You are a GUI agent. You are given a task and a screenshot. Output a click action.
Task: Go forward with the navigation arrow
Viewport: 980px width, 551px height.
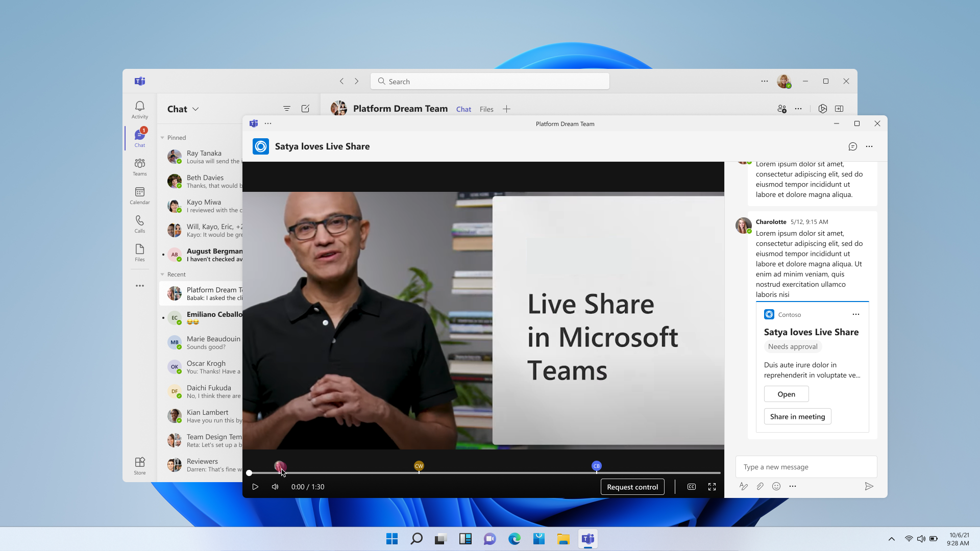coord(357,81)
